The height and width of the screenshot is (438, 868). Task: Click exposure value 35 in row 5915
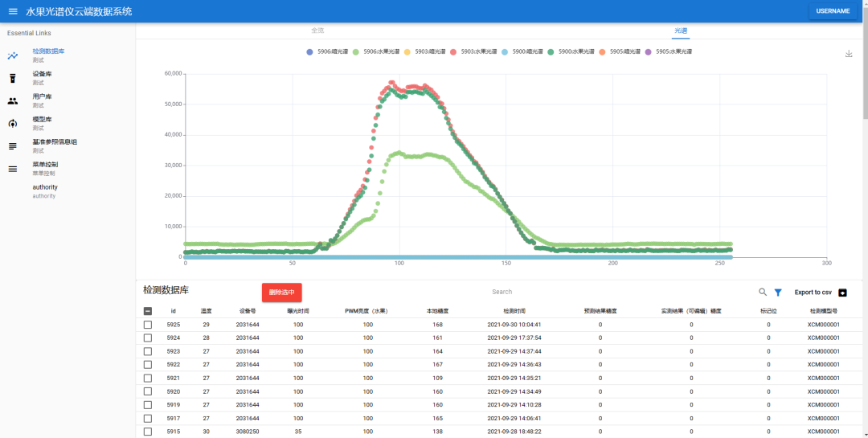point(298,432)
